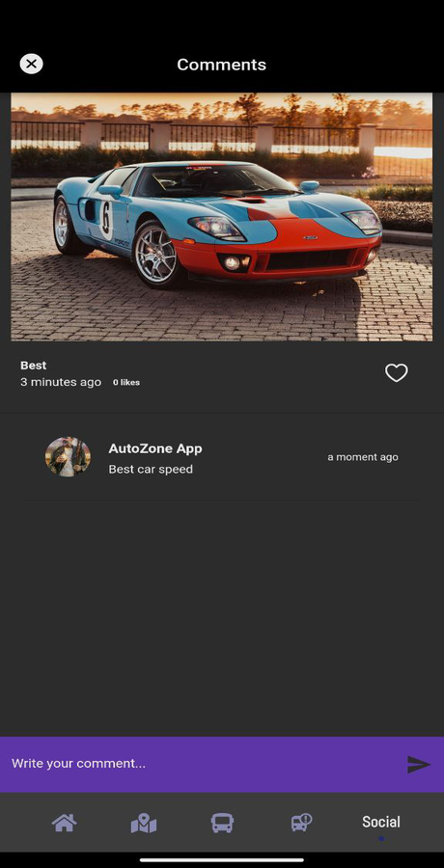Tap the commenter's profile avatar

coord(68,457)
